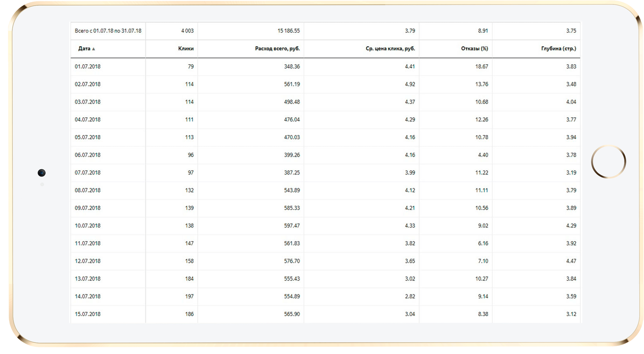
Task: Click total spend value 15 186.55
Action: (x=288, y=31)
